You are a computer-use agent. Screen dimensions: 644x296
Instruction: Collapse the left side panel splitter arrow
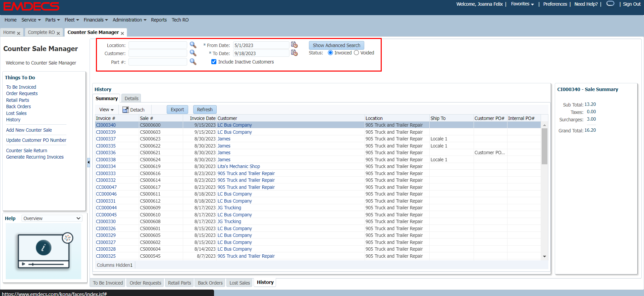pos(89,162)
